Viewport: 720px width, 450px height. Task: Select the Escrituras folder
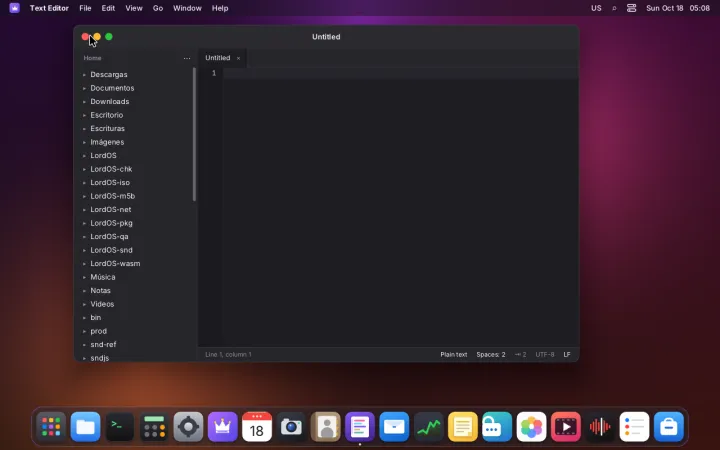coord(107,129)
